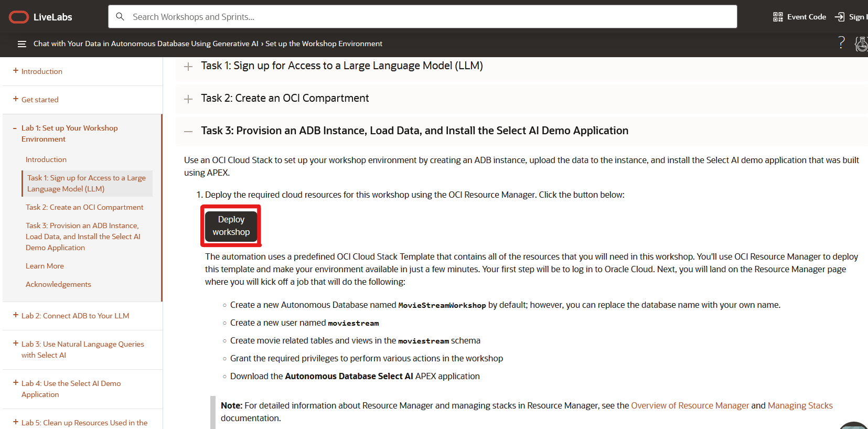Viewport: 868px width, 429px height.
Task: Click Event Code text in header
Action: click(x=807, y=17)
